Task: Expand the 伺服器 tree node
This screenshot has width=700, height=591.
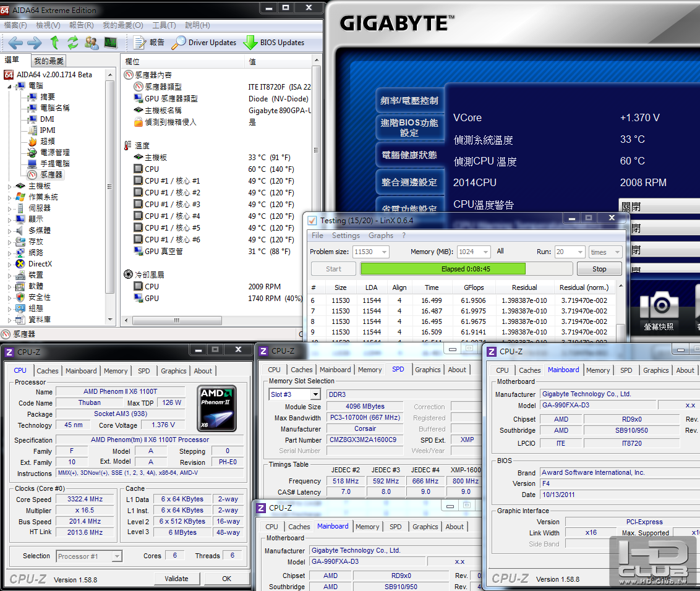Action: 10,208
